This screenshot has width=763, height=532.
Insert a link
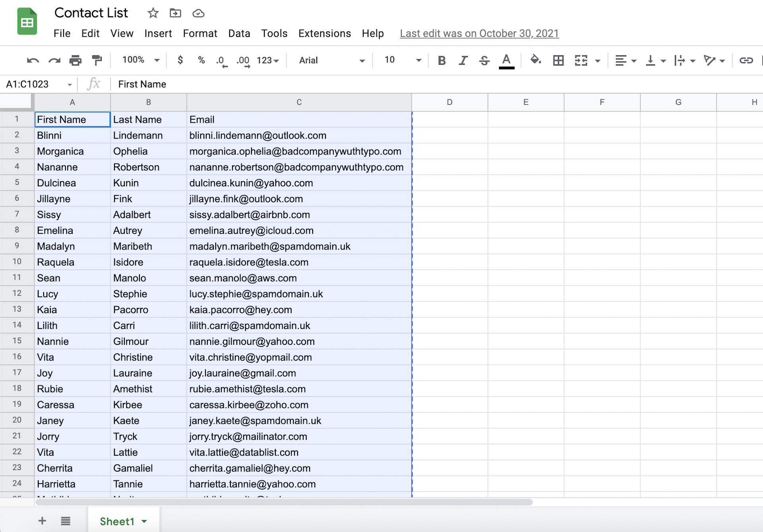746,60
